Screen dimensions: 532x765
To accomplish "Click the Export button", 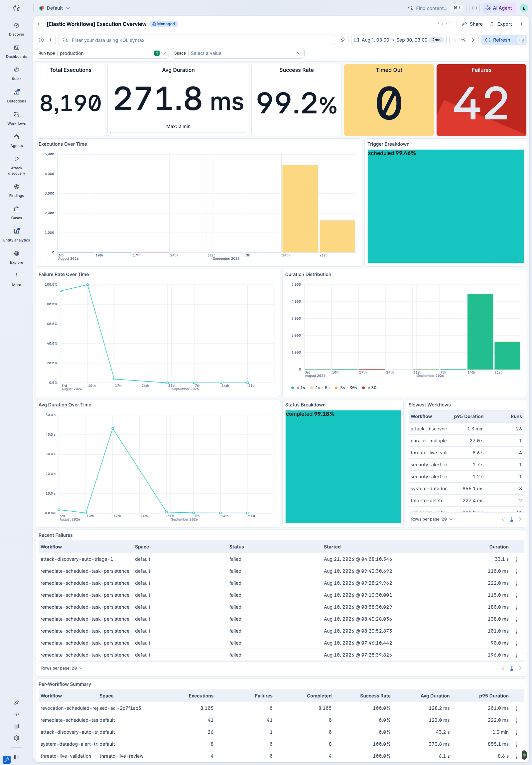I will [501, 24].
